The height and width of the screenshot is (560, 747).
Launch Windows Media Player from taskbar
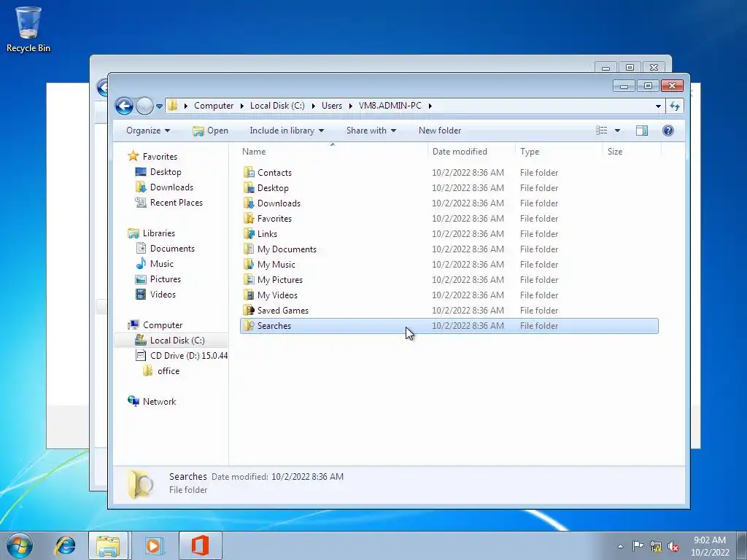(153, 545)
